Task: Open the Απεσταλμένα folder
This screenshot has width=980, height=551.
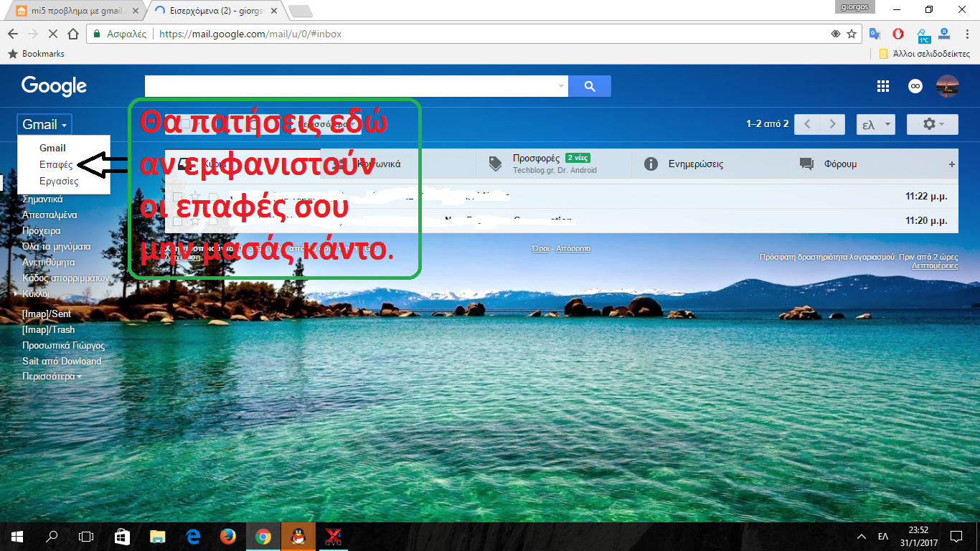Action: [50, 215]
